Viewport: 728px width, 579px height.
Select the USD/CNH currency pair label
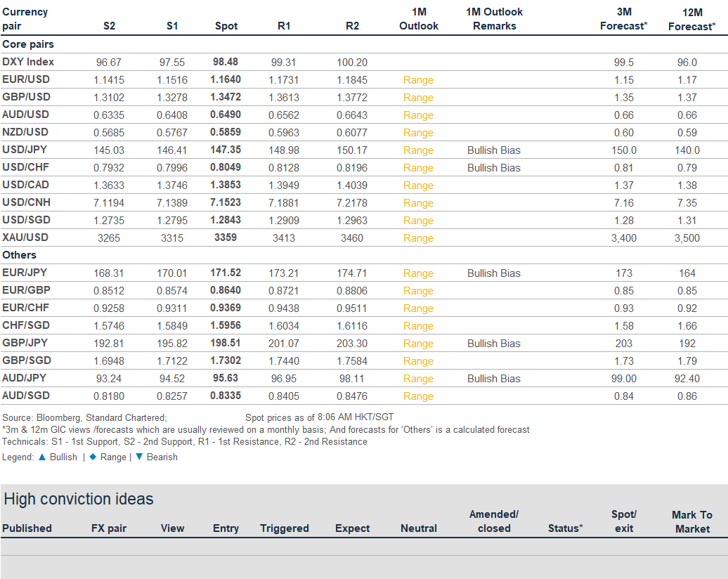pos(27,202)
